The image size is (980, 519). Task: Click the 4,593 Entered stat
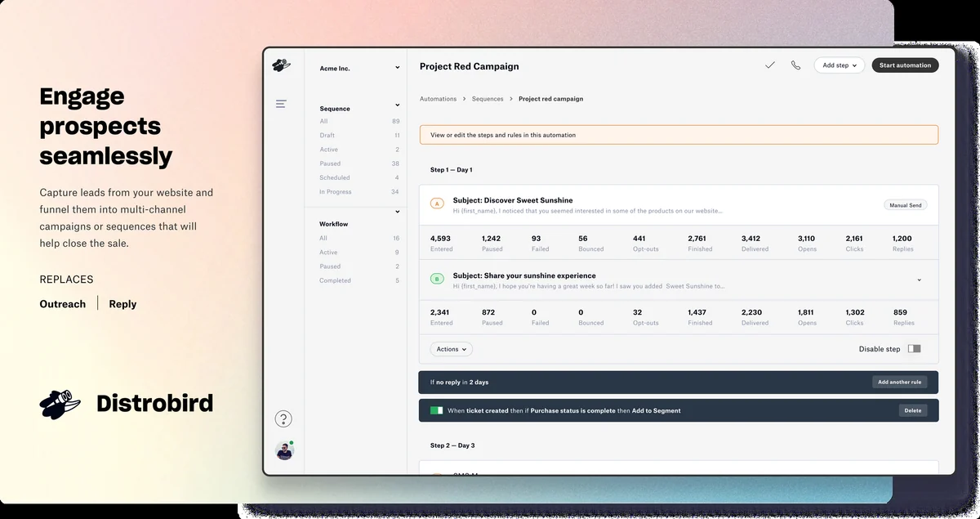coord(440,243)
